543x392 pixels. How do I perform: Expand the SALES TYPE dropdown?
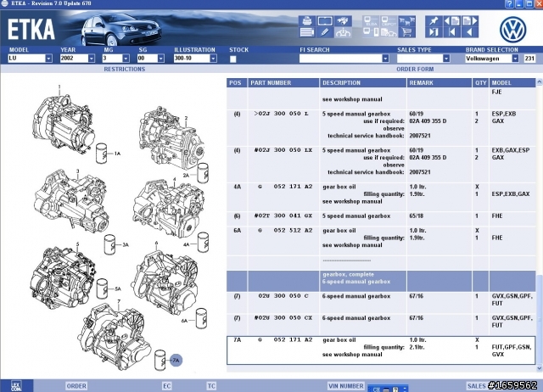(x=446, y=59)
